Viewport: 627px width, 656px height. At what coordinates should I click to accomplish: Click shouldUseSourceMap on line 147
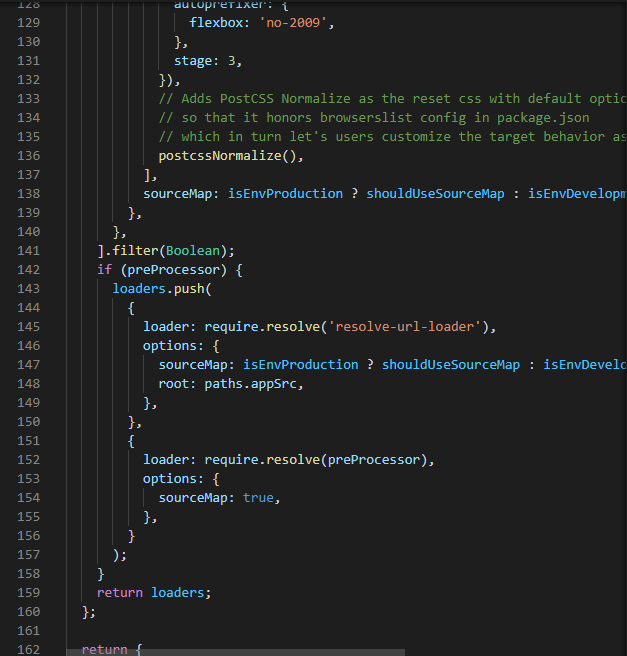tap(450, 365)
